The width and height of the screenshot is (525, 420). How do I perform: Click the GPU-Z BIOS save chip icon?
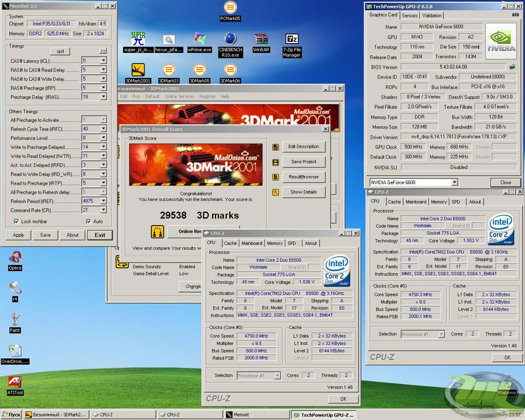[x=512, y=67]
